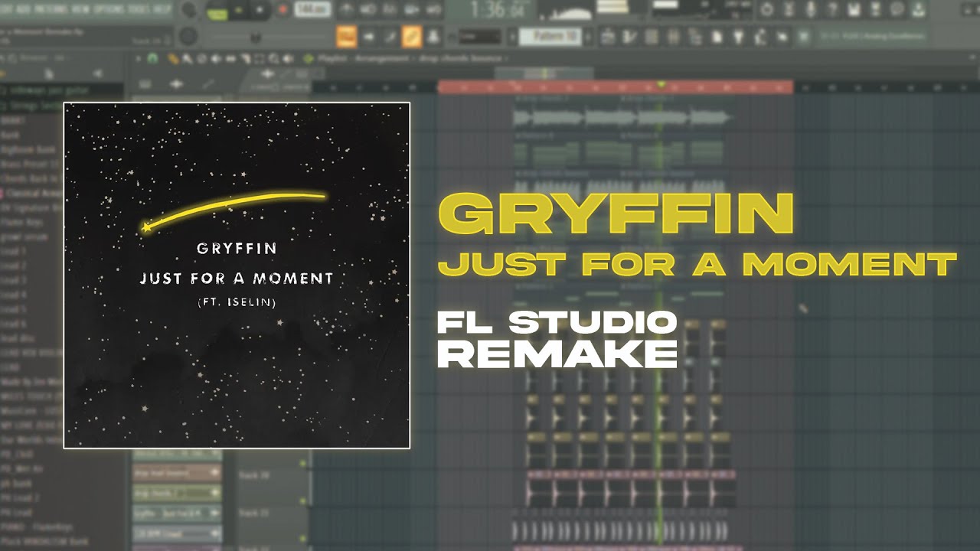980x551 pixels.
Task: Select the zoom tool in playlist toolbar
Action: tap(273, 58)
